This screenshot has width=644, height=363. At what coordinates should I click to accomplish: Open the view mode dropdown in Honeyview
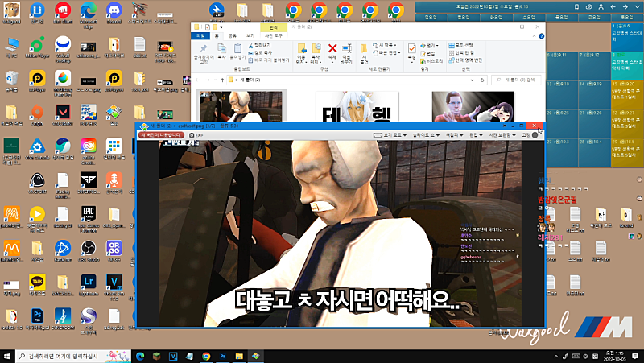[390, 135]
